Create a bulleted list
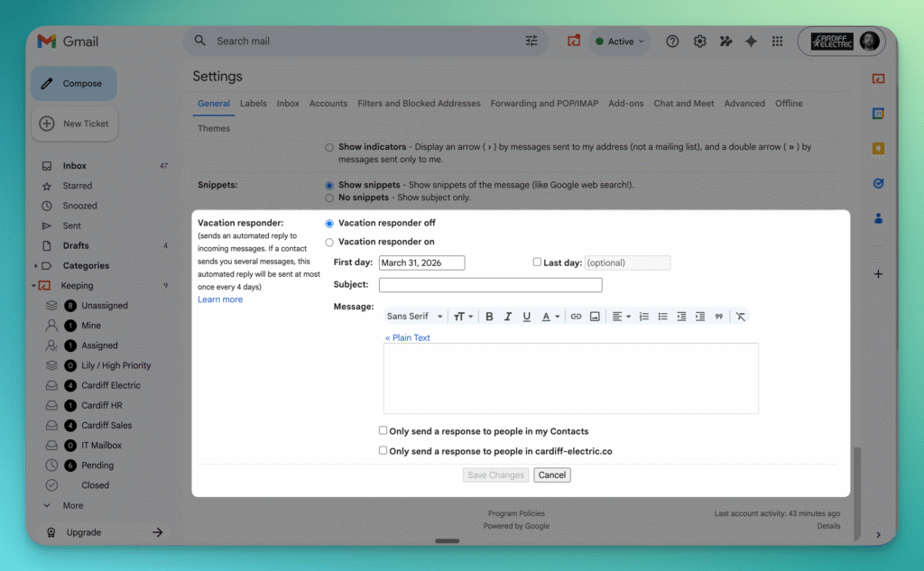 pos(662,317)
